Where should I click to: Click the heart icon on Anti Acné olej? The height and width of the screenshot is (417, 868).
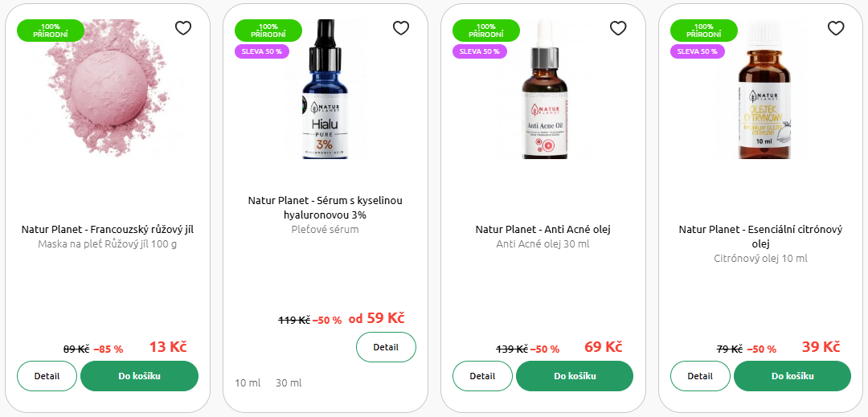pos(618,27)
